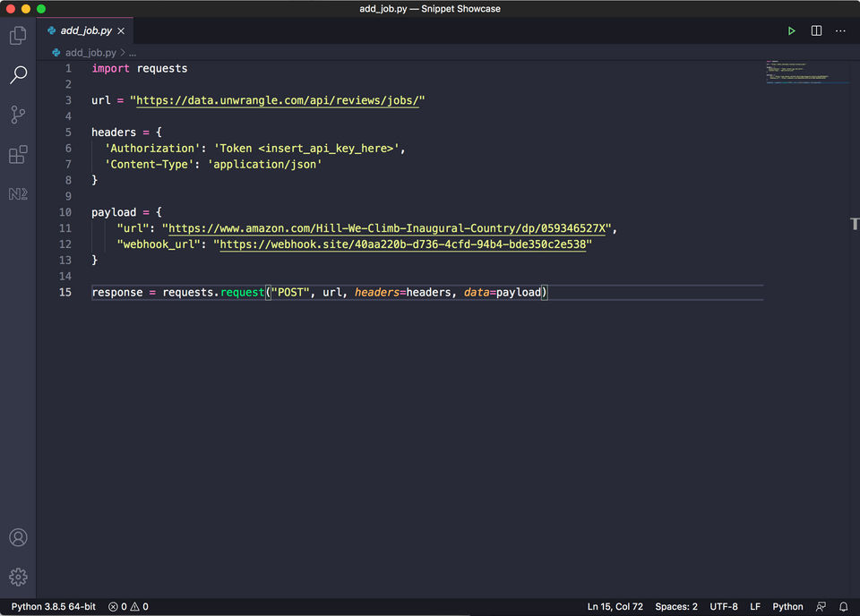Change indentation via Spaces: 2

(x=676, y=606)
